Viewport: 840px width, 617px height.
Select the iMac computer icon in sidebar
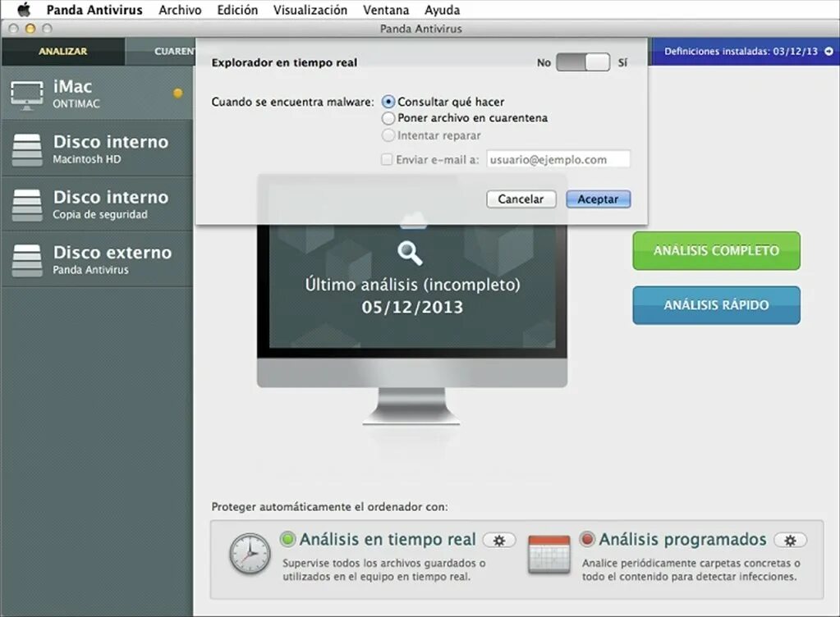[27, 95]
